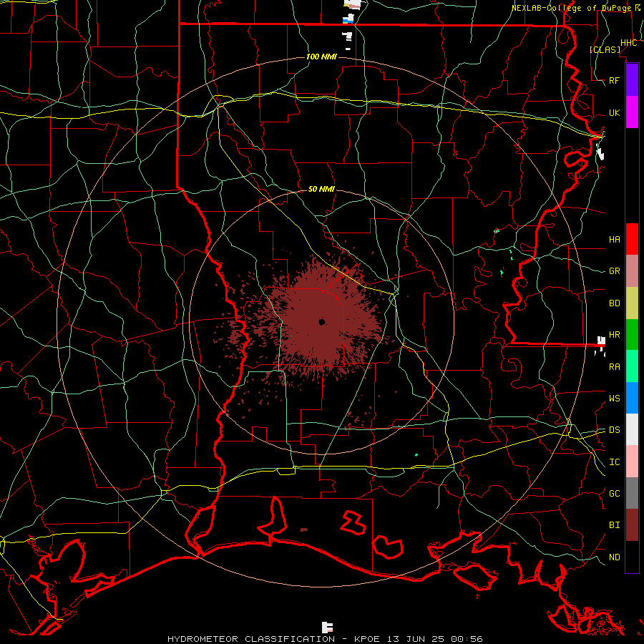Screen dimensions: 644x644
Task: Select the HR legend label
Action: pos(614,335)
